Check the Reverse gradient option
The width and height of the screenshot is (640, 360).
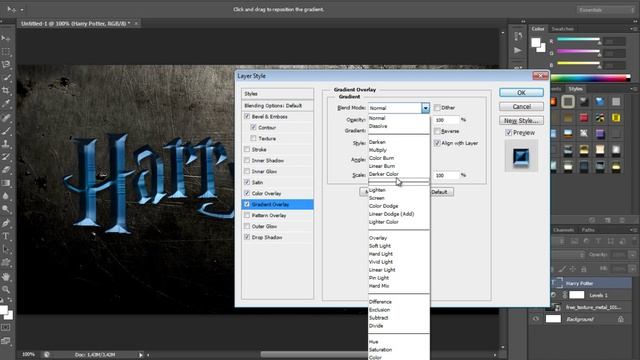point(437,131)
